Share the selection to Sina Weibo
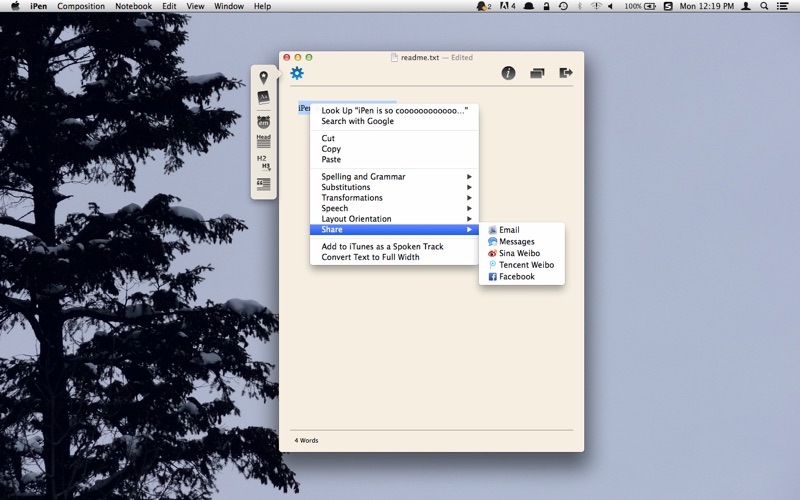The width and height of the screenshot is (800, 500). [519, 253]
